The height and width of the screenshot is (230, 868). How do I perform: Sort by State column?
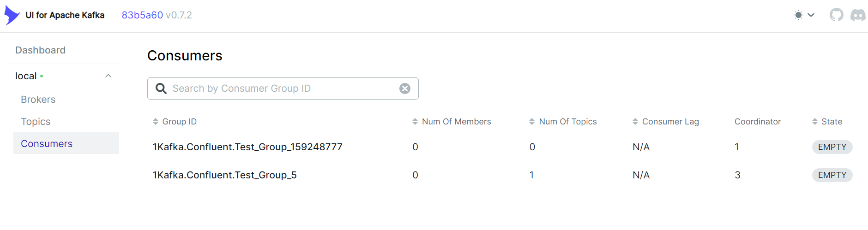pyautogui.click(x=827, y=122)
